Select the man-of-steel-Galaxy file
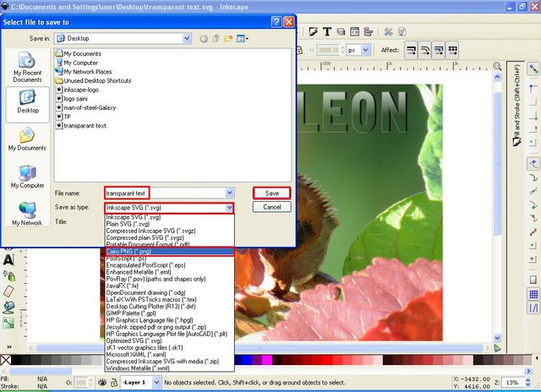Screen dimensions: 541x392 (x=86, y=107)
